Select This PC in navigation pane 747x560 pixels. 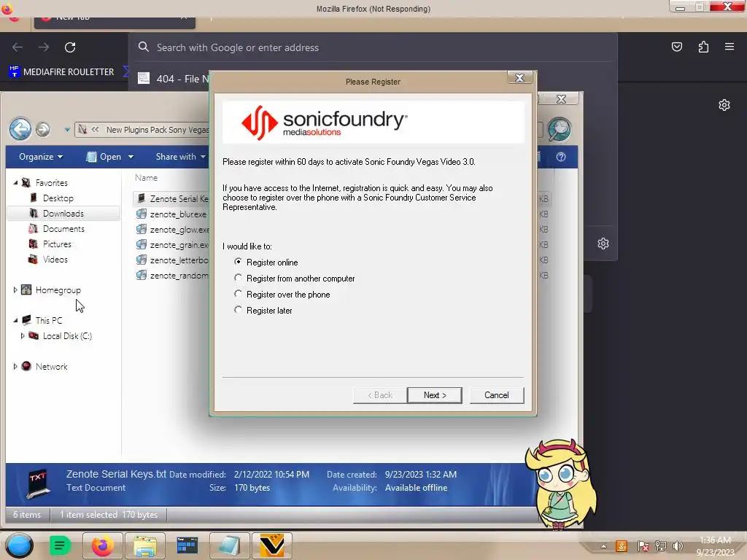48,321
